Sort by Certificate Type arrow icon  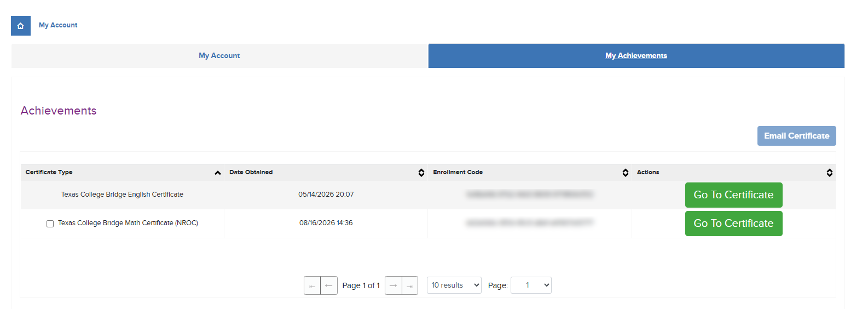click(x=218, y=173)
